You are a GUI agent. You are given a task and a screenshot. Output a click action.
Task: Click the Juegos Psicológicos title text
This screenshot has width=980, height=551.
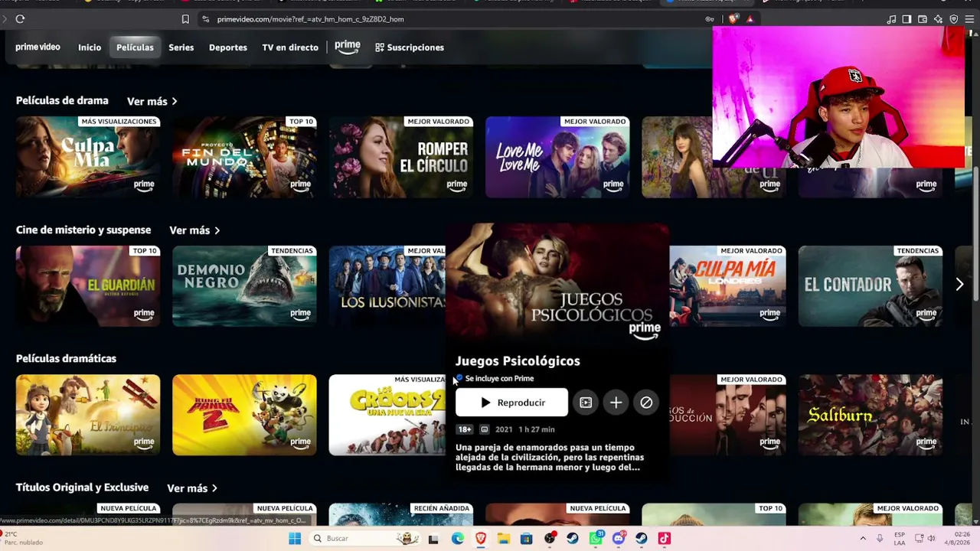click(x=518, y=361)
